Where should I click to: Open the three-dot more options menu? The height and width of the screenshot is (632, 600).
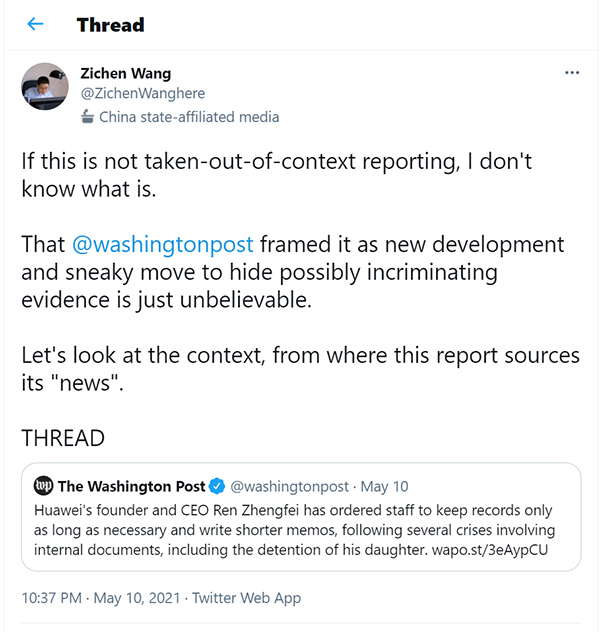point(572,73)
